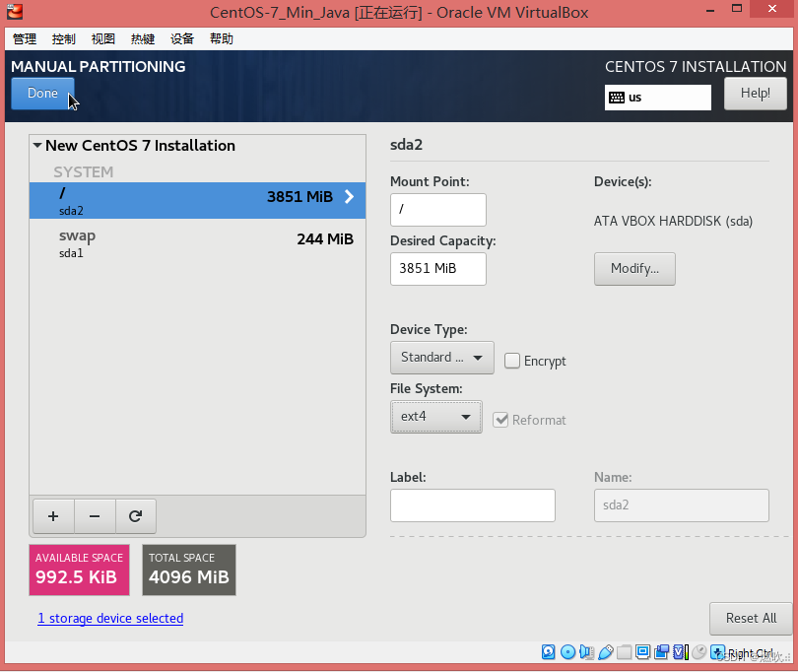
Task: Click the Label input field
Action: (x=472, y=505)
